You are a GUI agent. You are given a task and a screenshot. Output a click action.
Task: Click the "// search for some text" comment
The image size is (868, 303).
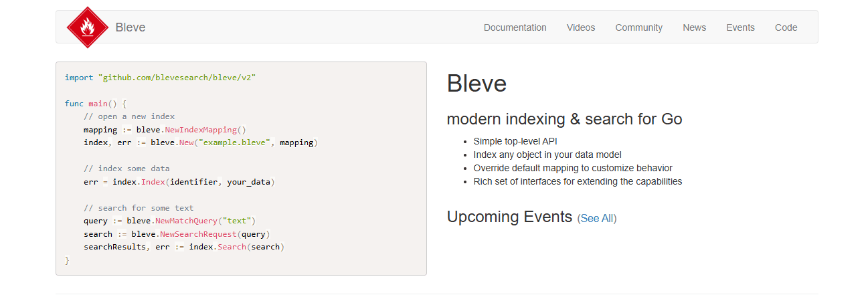(x=139, y=208)
